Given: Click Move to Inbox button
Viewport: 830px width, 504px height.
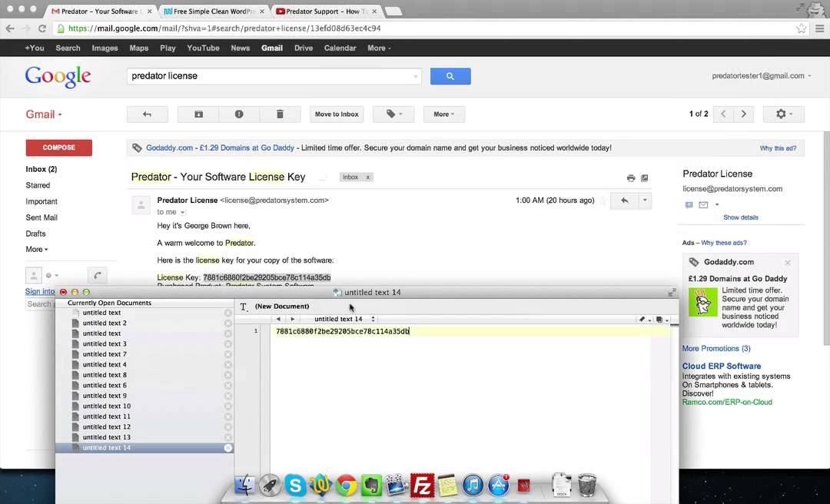Looking at the screenshot, I should pyautogui.click(x=337, y=114).
